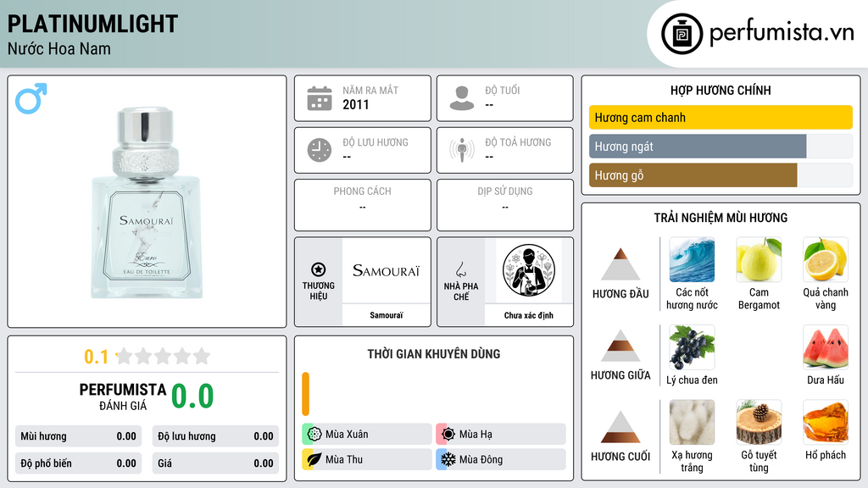Click the leaf icon for Mùa Thu
The width and height of the screenshot is (868, 488).
tap(314, 459)
